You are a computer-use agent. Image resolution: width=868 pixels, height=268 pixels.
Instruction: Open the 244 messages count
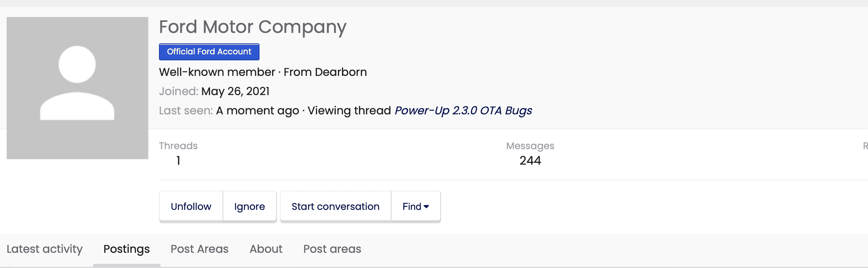coord(530,161)
